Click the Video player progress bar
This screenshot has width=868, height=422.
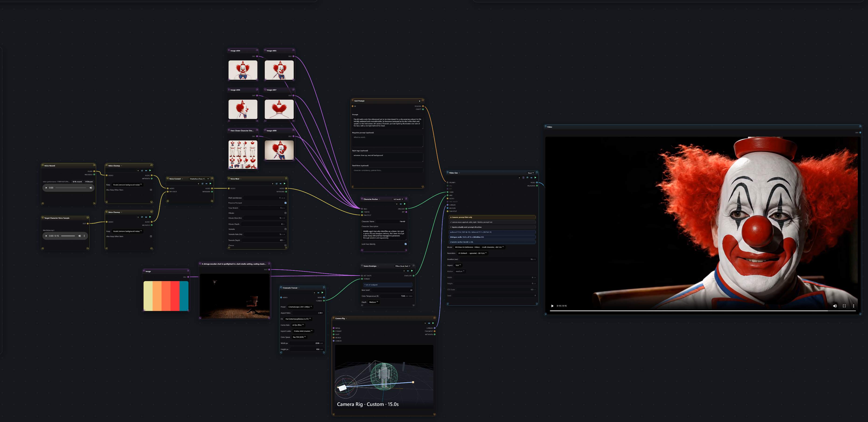point(703,310)
